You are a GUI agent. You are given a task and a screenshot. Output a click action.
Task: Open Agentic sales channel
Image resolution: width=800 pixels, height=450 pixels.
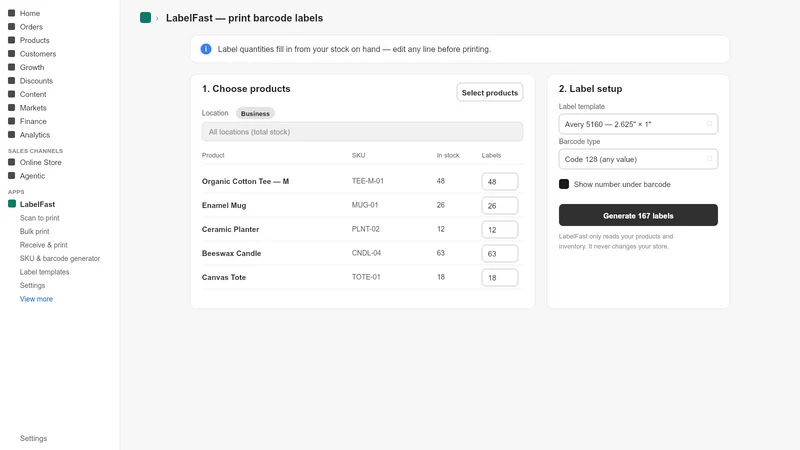pyautogui.click(x=32, y=176)
